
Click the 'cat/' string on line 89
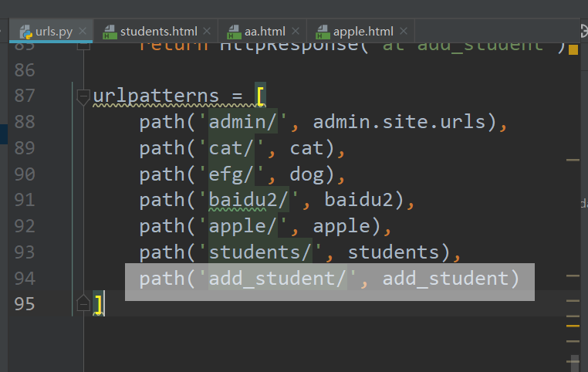[x=231, y=148]
